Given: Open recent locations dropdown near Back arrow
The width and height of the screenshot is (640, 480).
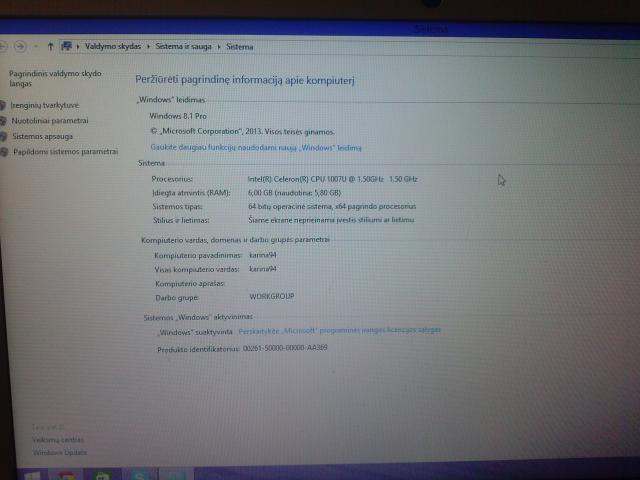Looking at the screenshot, I should click(36, 46).
